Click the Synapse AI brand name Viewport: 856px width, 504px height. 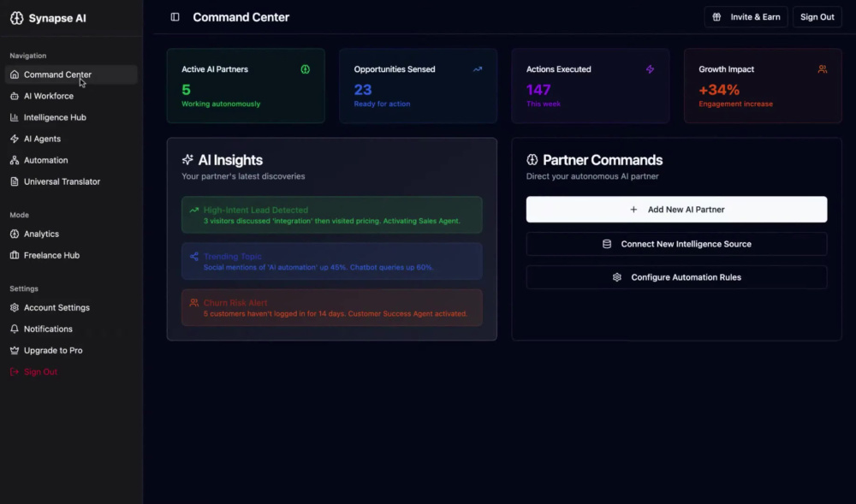57,18
